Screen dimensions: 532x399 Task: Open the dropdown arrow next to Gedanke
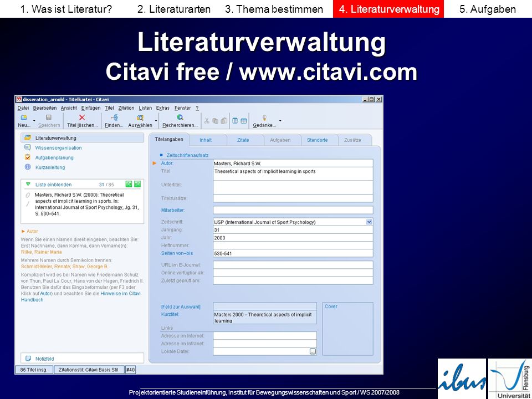pyautogui.click(x=280, y=120)
